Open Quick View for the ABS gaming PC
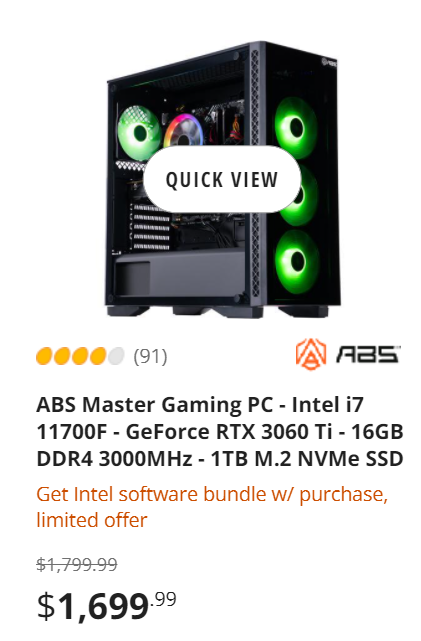Image resolution: width=421 pixels, height=641 pixels. (x=222, y=179)
